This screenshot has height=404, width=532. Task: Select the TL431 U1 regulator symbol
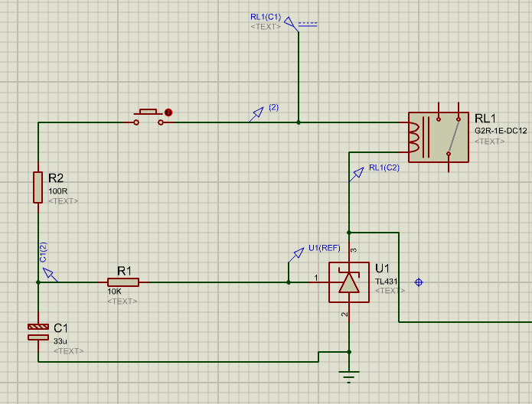pos(348,282)
